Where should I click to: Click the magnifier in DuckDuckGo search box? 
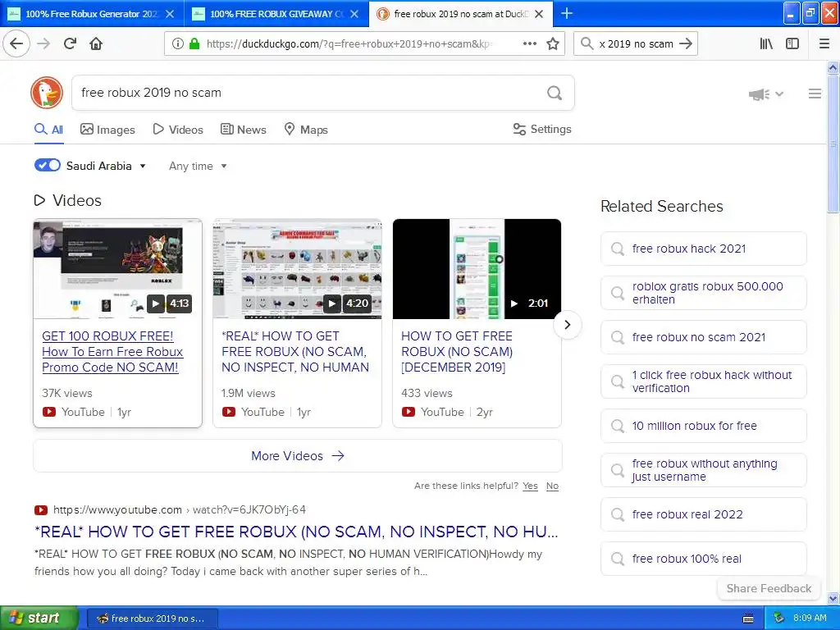point(555,93)
